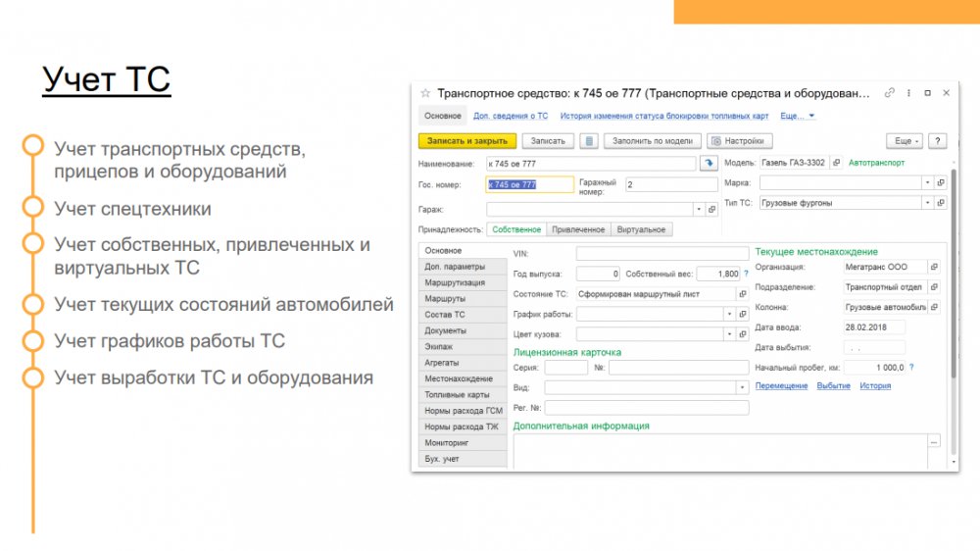The height and width of the screenshot is (551, 980).
Task: Click the open icon beside Состояние ТС field
Action: pyautogui.click(x=742, y=293)
